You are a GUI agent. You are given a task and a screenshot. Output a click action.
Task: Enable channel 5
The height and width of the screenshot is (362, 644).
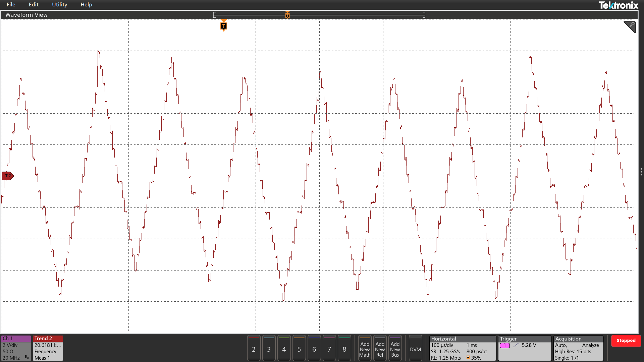299,349
